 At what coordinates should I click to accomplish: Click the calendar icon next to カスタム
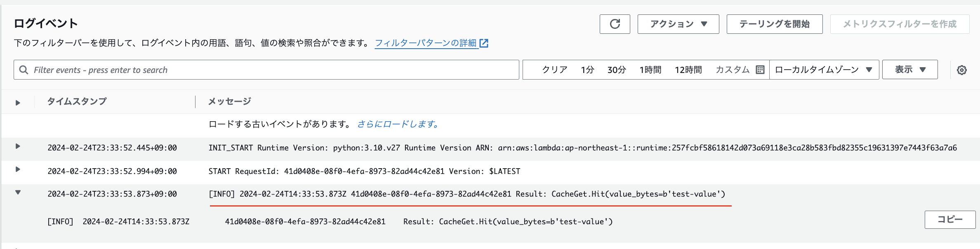pyautogui.click(x=760, y=70)
